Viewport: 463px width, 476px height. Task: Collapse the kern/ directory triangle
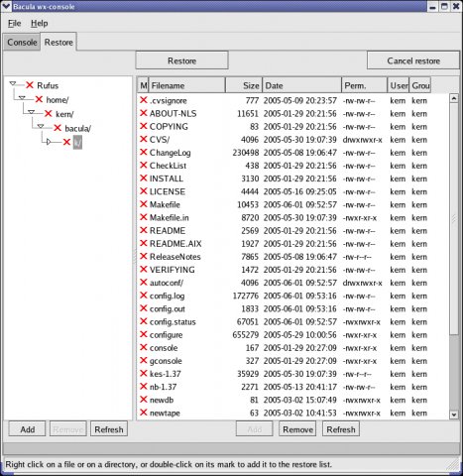tap(31, 112)
